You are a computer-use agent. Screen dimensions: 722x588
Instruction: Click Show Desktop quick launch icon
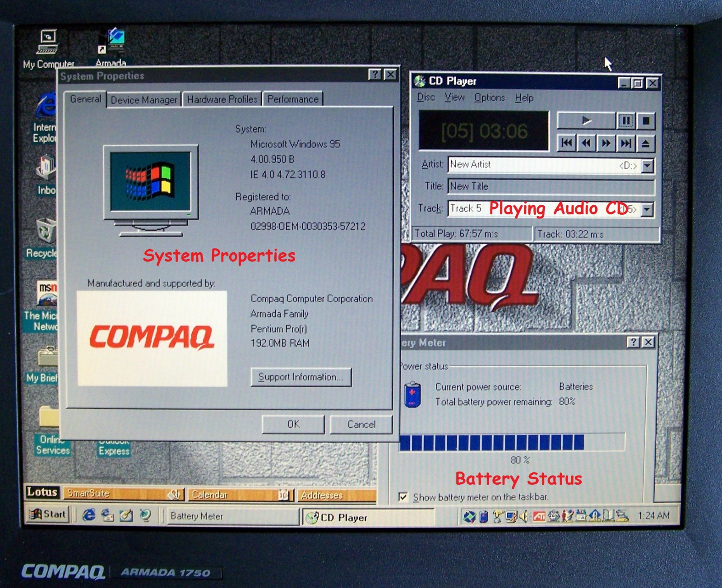[126, 515]
